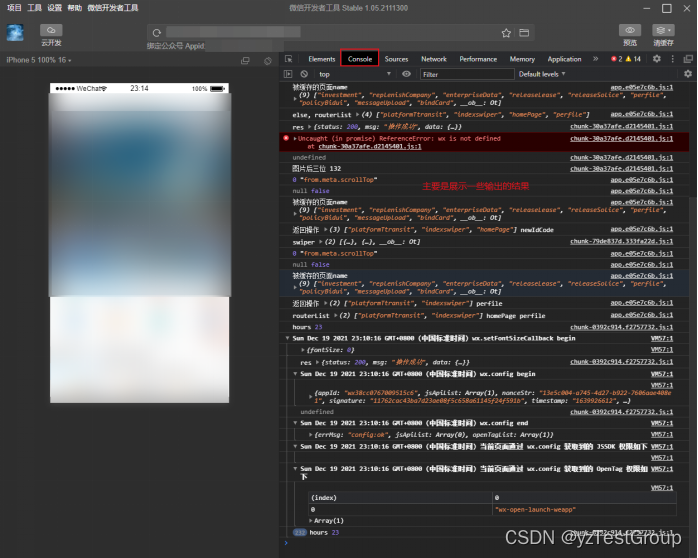Image resolution: width=698 pixels, height=558 pixels.
Task: Open the 清缓存 clear cache dropdown
Action: coord(663,30)
